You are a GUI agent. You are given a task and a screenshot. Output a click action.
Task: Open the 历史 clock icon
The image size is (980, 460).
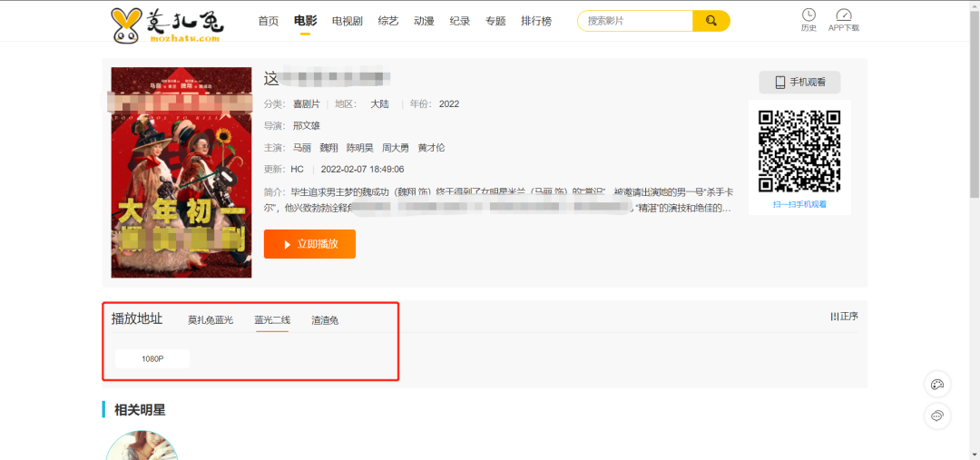808,20
